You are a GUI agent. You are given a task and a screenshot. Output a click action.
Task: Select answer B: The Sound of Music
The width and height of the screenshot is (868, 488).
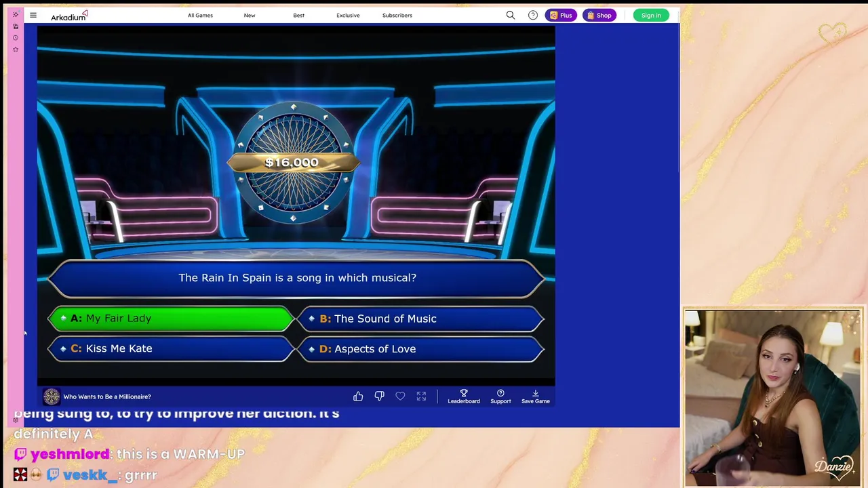pyautogui.click(x=420, y=319)
